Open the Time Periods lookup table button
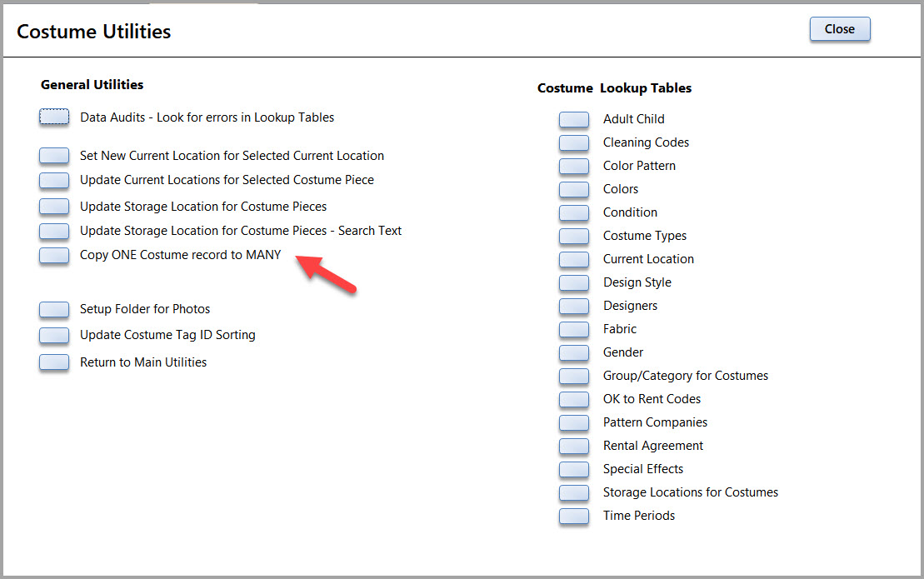 pos(574,516)
